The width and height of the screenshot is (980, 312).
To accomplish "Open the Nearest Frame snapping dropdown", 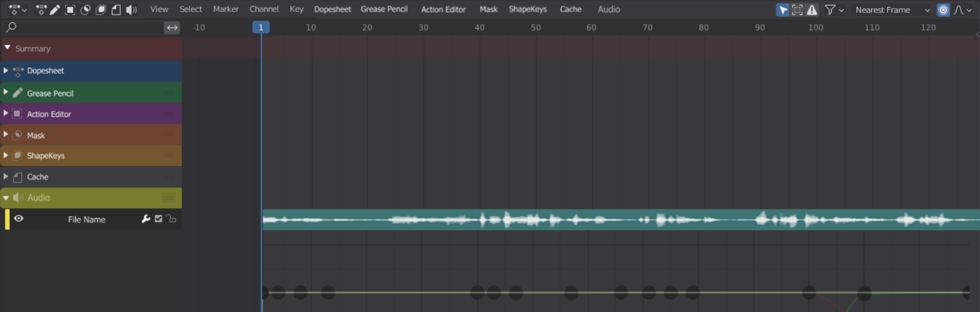I will point(892,10).
